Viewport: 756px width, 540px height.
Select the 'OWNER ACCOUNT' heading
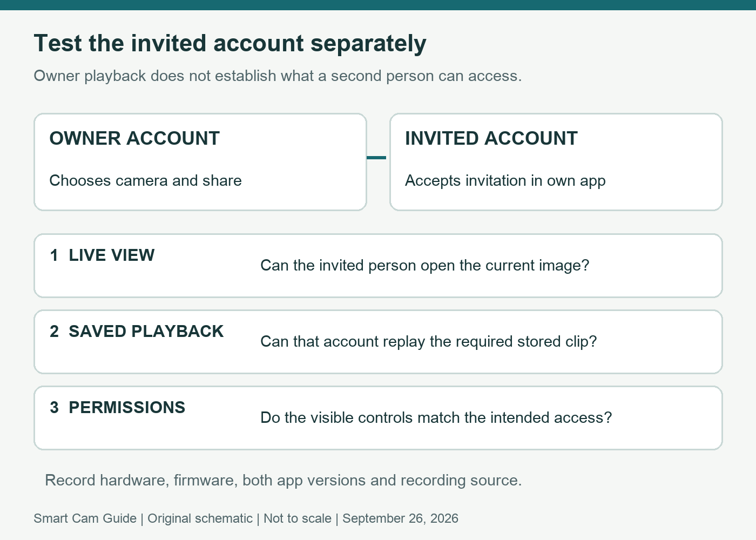pos(134,139)
